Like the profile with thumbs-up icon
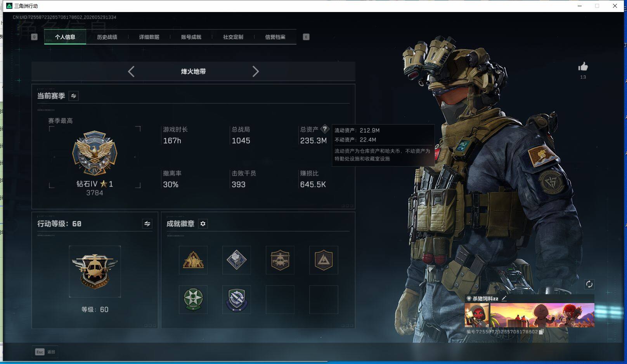627x364 pixels. click(583, 67)
